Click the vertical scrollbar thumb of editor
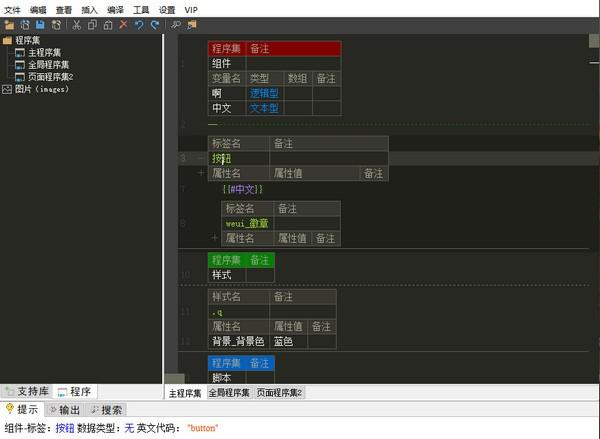Image resolution: width=600 pixels, height=439 pixels. point(593,41)
